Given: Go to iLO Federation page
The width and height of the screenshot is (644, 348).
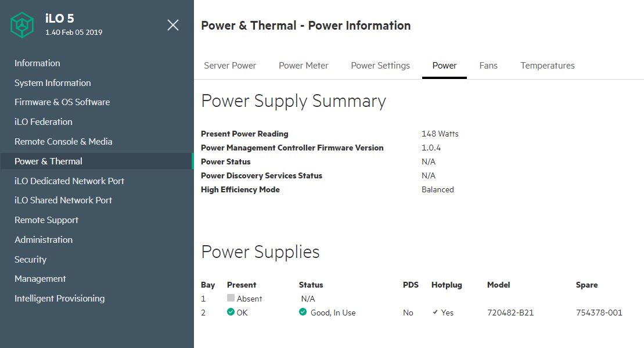Looking at the screenshot, I should click(44, 122).
